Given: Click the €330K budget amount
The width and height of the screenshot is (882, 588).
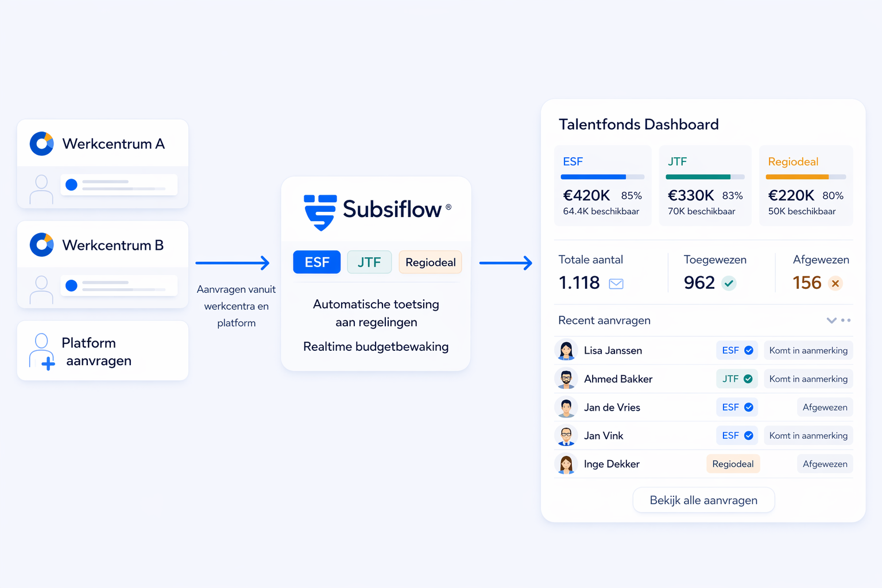Looking at the screenshot, I should (691, 196).
